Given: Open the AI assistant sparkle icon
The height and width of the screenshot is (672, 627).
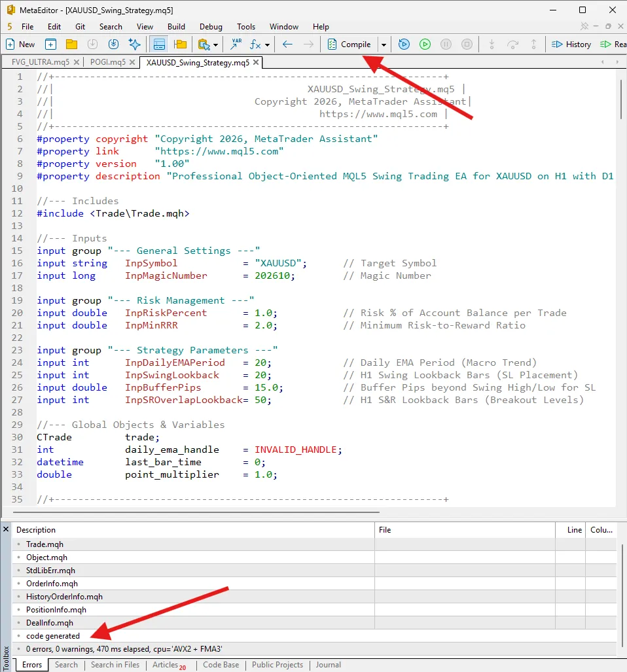Looking at the screenshot, I should click(x=135, y=44).
